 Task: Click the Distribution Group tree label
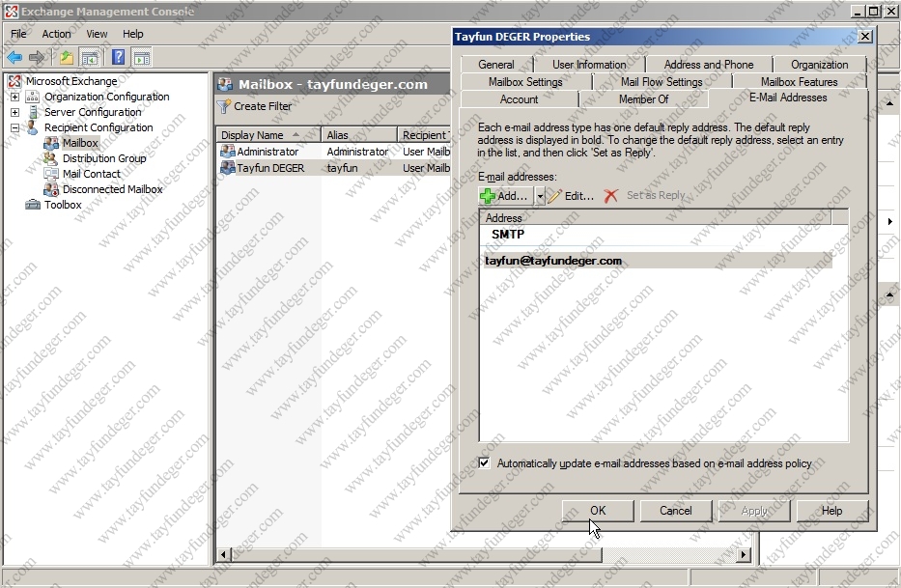104,158
